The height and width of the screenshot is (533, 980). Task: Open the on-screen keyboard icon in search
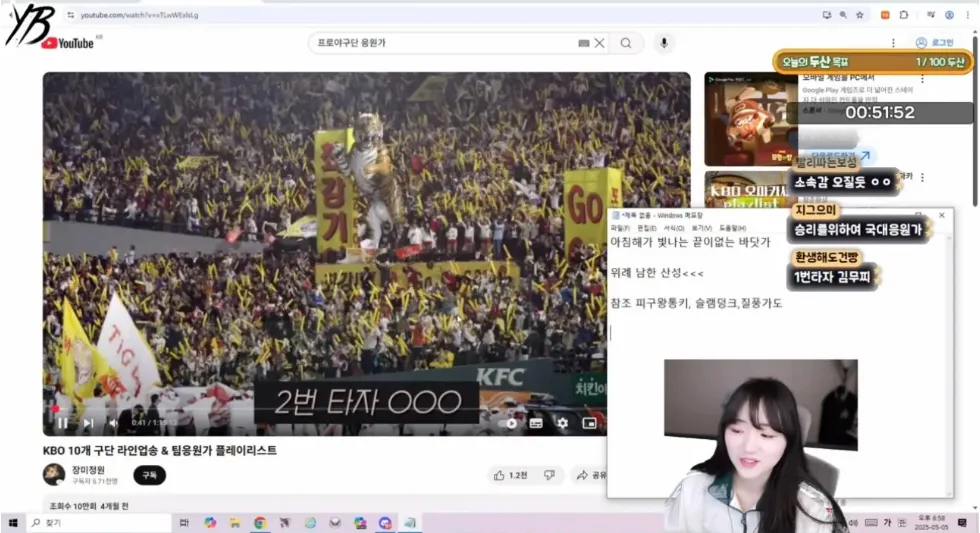coord(583,43)
